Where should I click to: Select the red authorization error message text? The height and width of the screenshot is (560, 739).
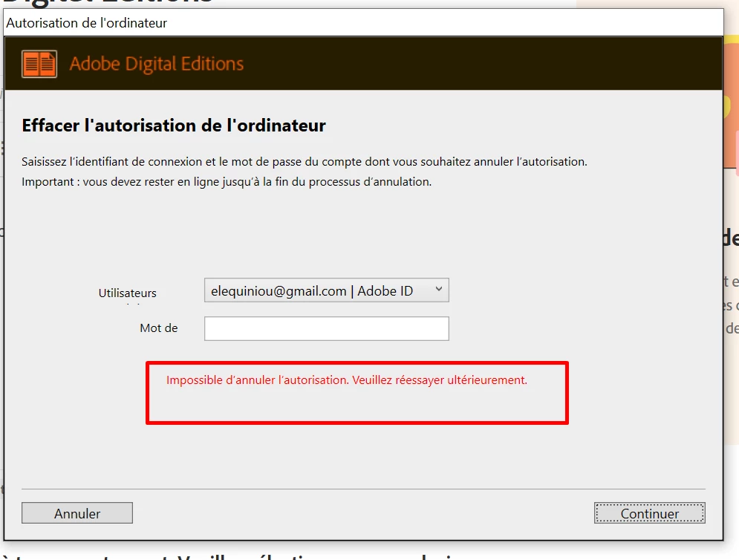point(346,380)
